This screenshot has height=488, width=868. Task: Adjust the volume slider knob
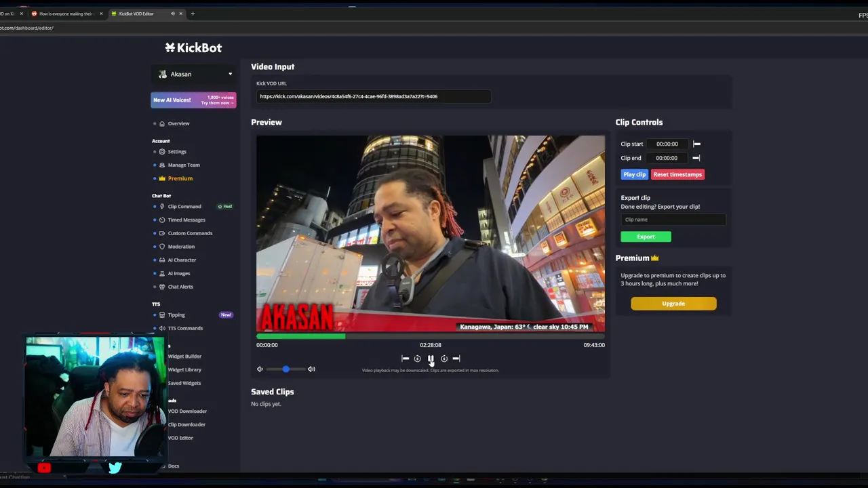click(285, 369)
